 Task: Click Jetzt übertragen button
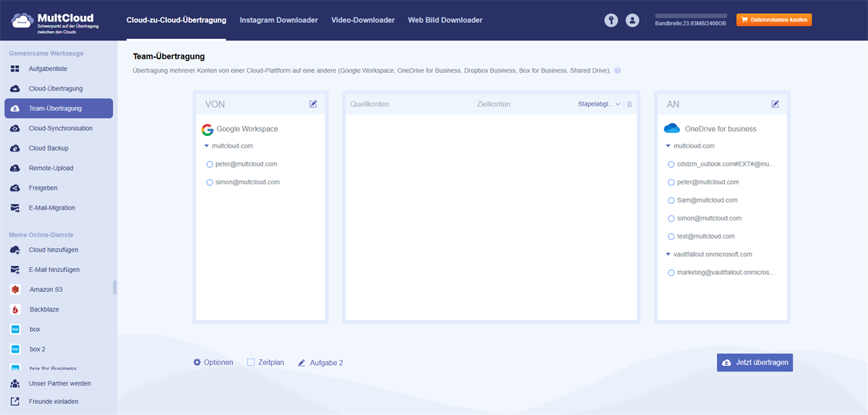(754, 362)
